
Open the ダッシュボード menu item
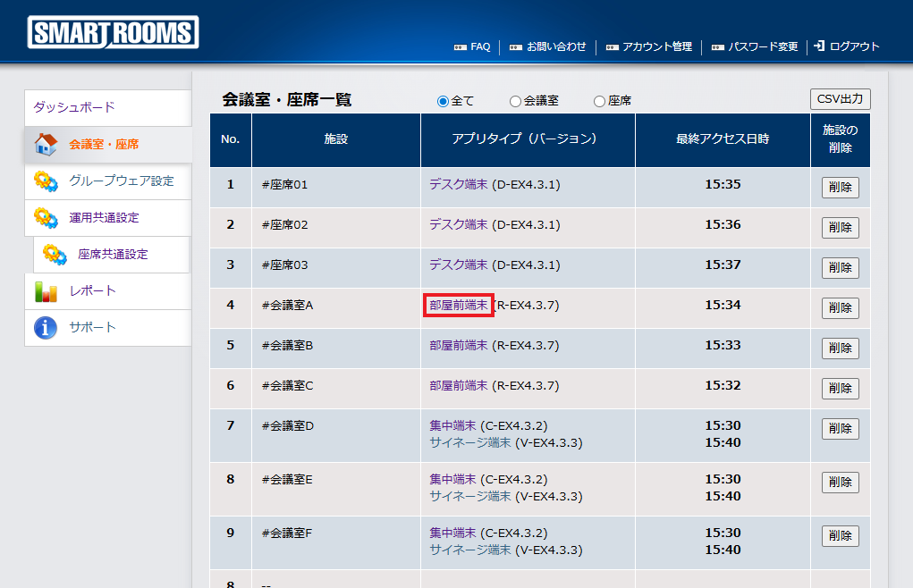click(x=74, y=107)
